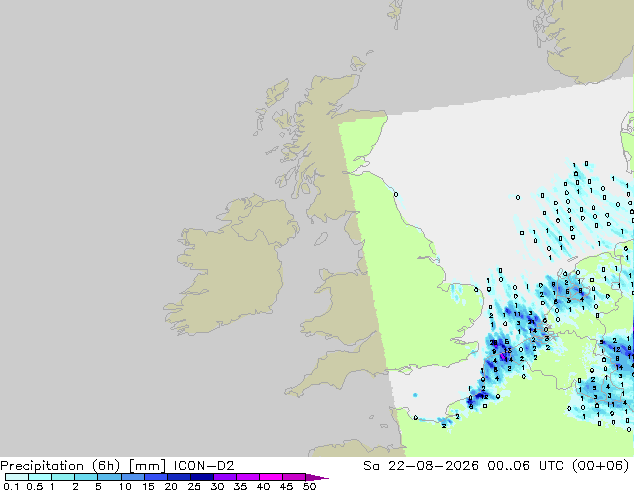Click the 1–2 mm legend swatch
Viewport: 634px width, 490px height.
pyautogui.click(x=63, y=477)
